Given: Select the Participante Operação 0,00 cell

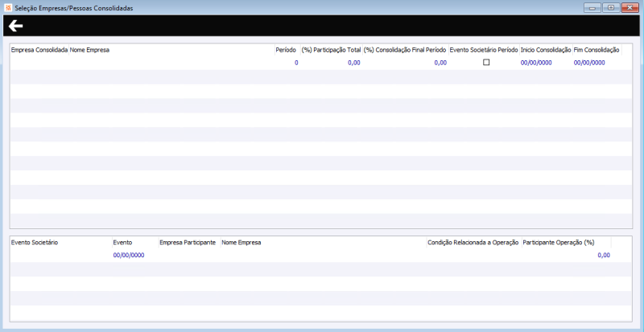Looking at the screenshot, I should [567, 256].
